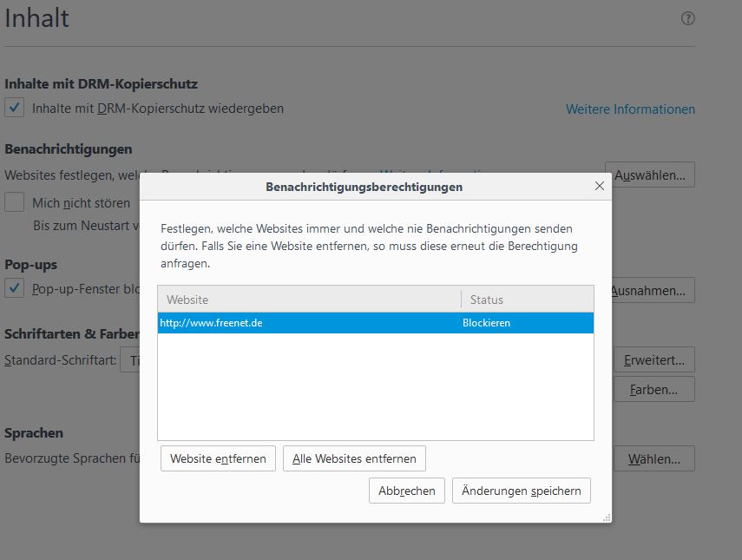Click the help question mark icon

[x=688, y=18]
